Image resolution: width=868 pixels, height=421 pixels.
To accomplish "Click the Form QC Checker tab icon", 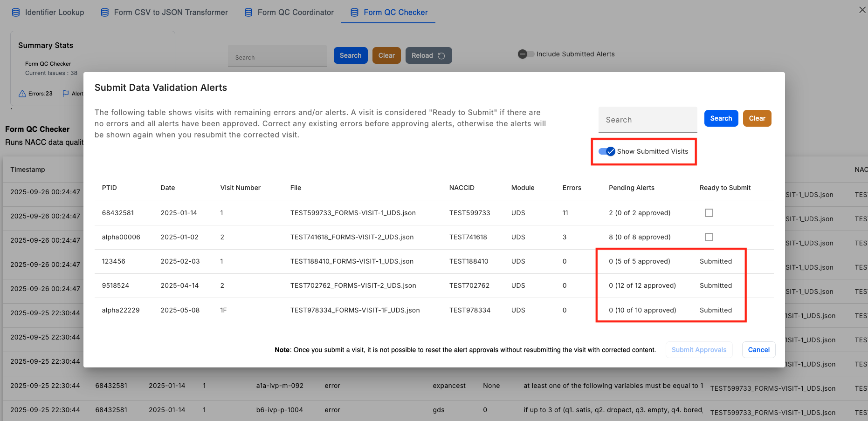I will click(x=355, y=13).
